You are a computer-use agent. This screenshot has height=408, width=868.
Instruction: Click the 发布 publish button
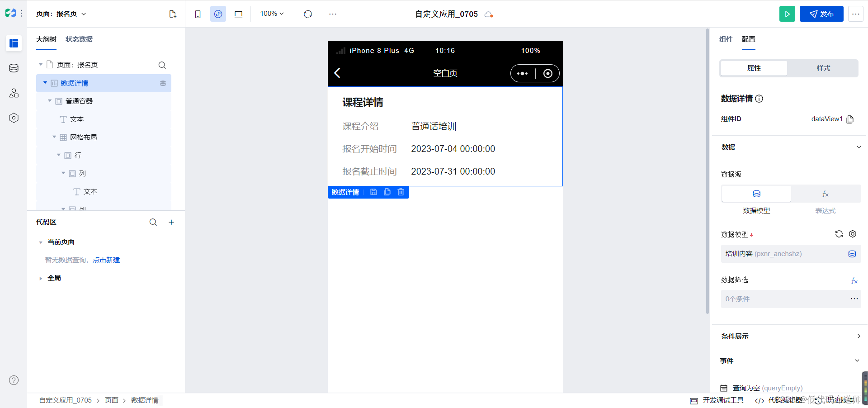(821, 14)
